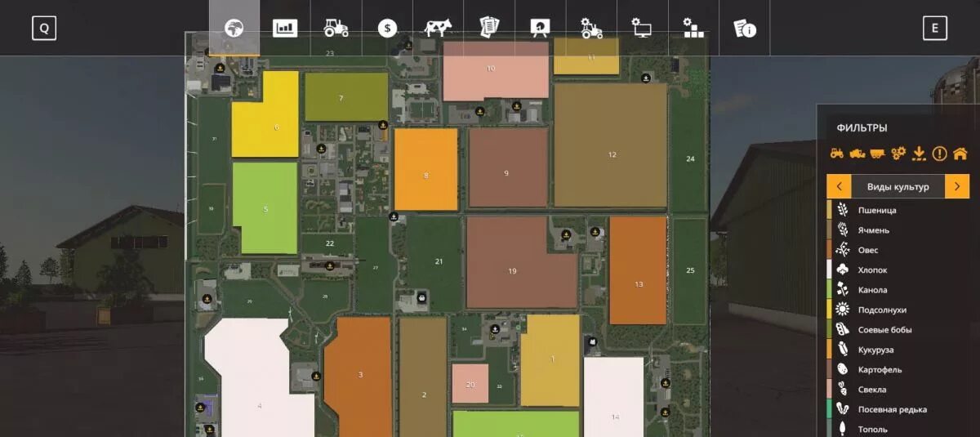
Task: Click the Канола green color swatch
Action: pyautogui.click(x=829, y=290)
